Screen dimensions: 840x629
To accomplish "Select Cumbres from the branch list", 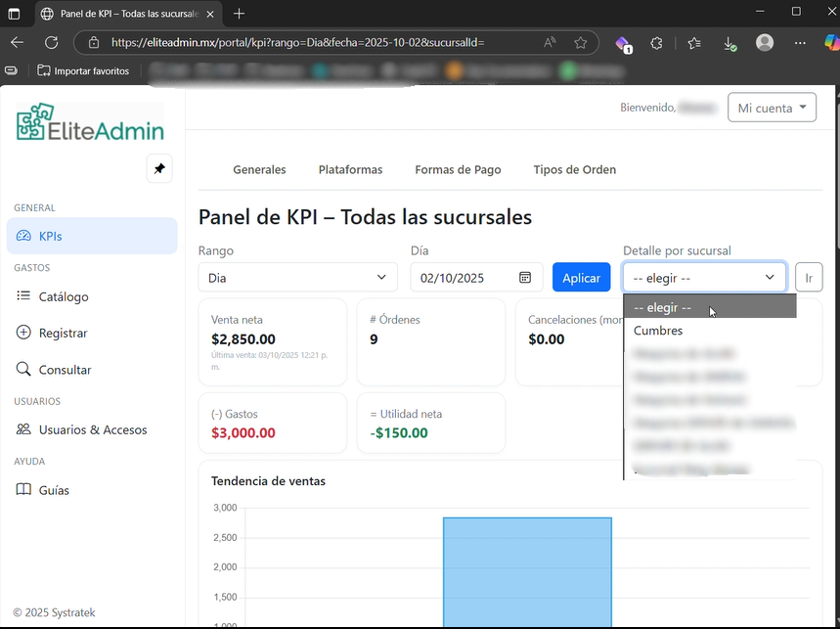I will coord(658,331).
